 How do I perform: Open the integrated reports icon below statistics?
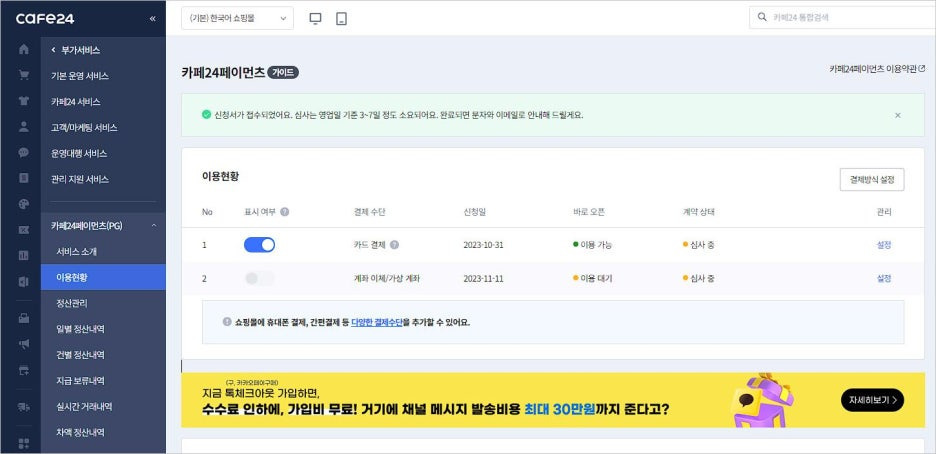[x=24, y=281]
